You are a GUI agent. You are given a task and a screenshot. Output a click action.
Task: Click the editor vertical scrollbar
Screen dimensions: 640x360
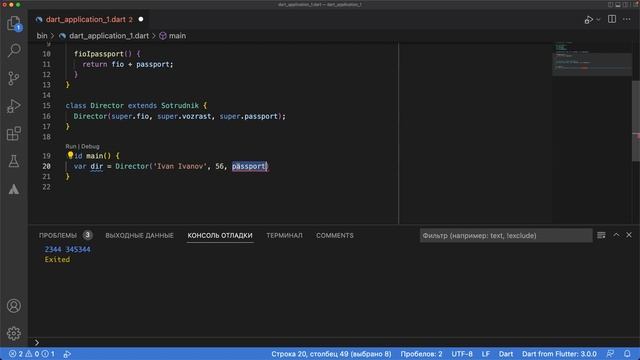coord(636,122)
